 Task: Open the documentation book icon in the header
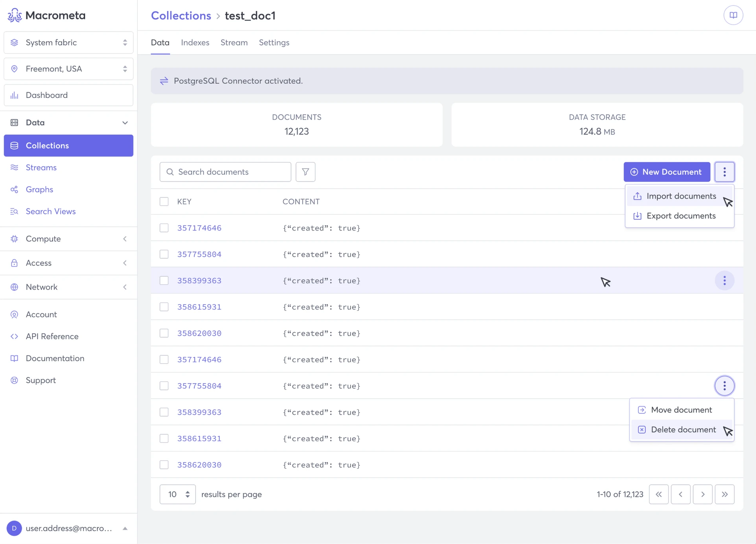coord(733,15)
